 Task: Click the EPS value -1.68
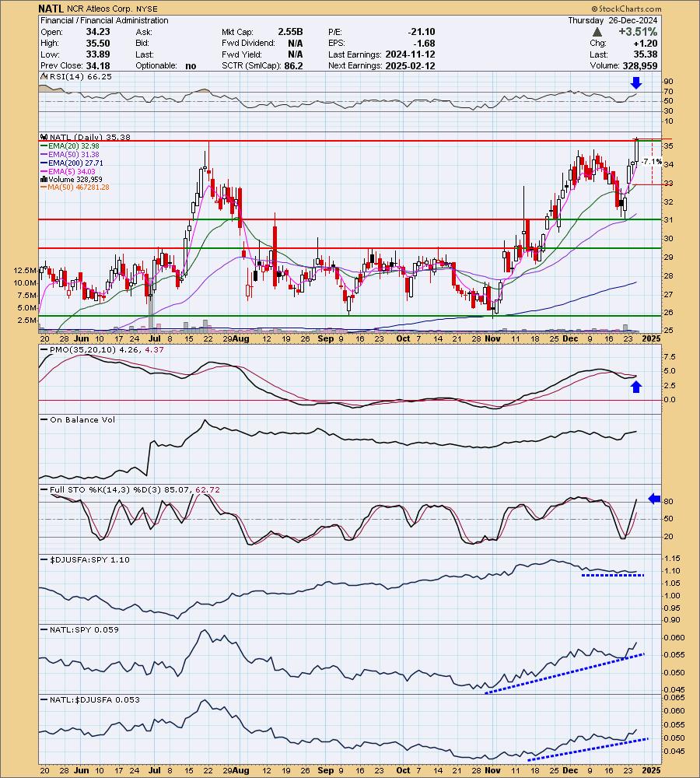pyautogui.click(x=424, y=43)
